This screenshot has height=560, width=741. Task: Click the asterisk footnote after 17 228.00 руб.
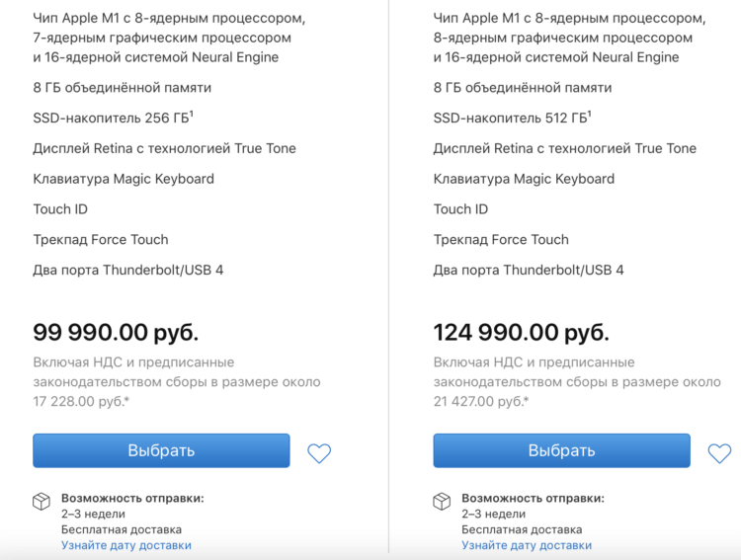tap(126, 400)
